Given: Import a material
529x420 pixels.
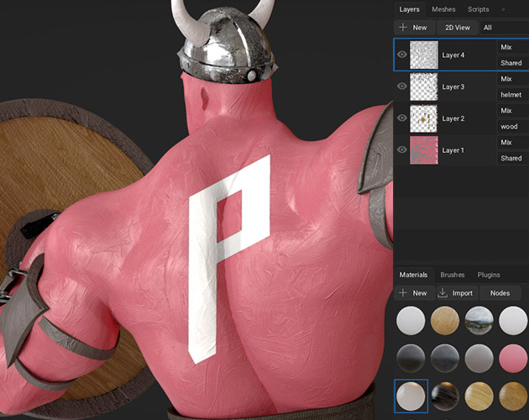Looking at the screenshot, I should [457, 293].
